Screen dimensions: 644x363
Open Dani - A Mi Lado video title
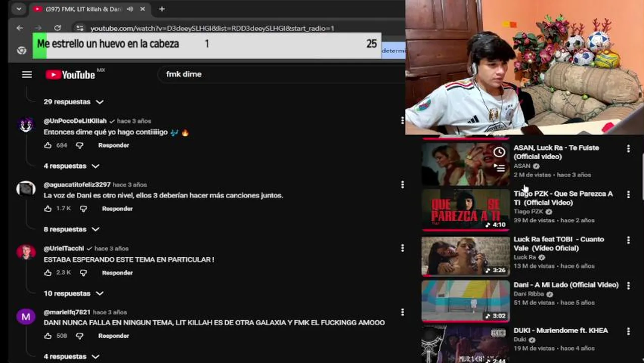[566, 285]
